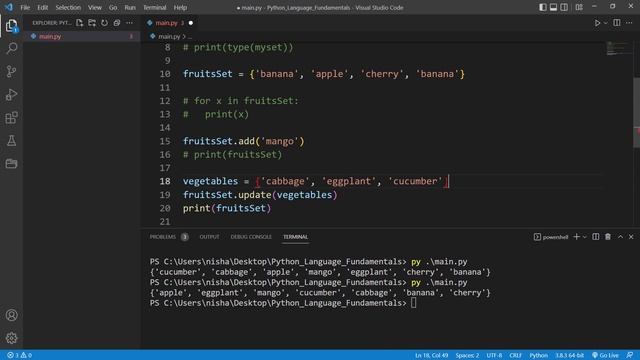Image resolution: width=640 pixels, height=360 pixels.
Task: Switch to the Terminal tab
Action: 296,237
